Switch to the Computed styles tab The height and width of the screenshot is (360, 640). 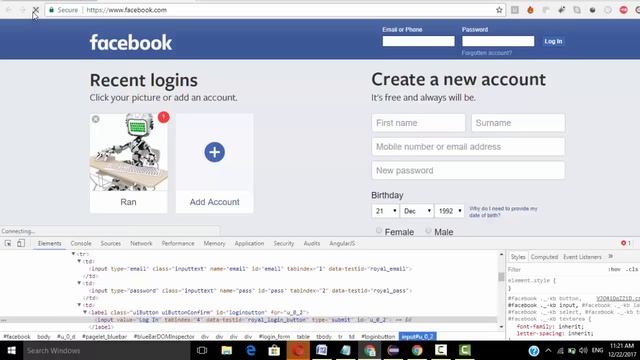(x=544, y=257)
